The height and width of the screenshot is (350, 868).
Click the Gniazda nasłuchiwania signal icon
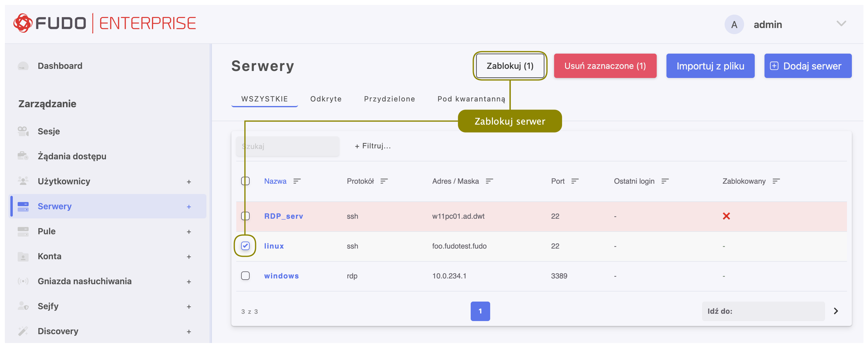tap(23, 281)
